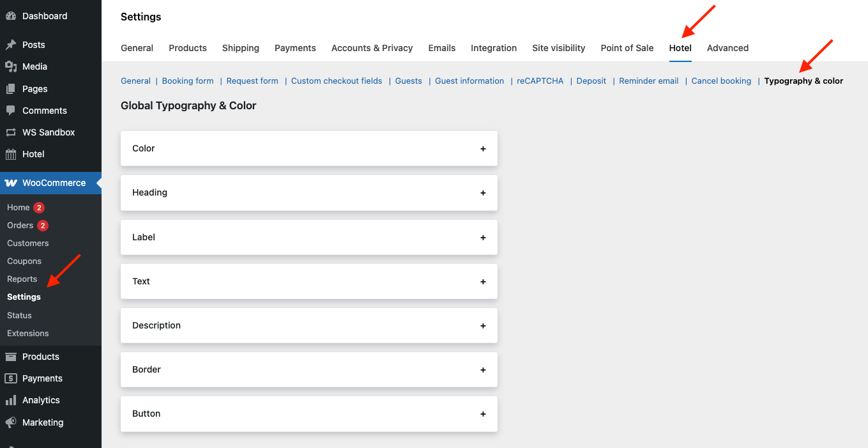Click the Pages icon in sidebar
868x448 pixels.
click(x=11, y=89)
